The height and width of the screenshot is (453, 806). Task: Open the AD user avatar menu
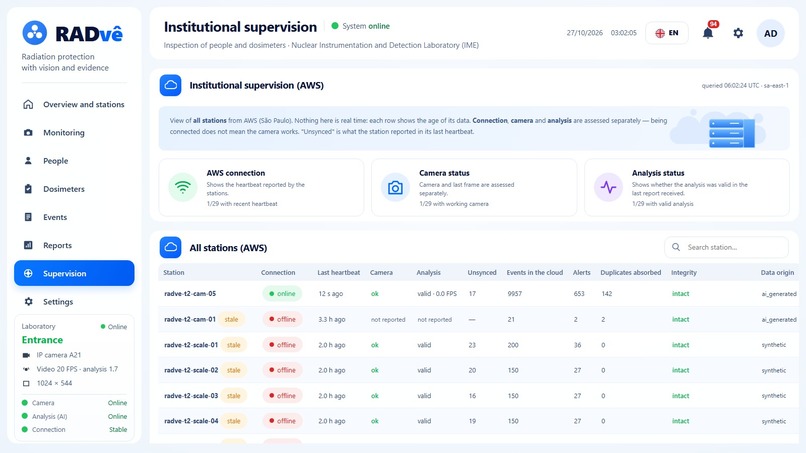(x=771, y=33)
